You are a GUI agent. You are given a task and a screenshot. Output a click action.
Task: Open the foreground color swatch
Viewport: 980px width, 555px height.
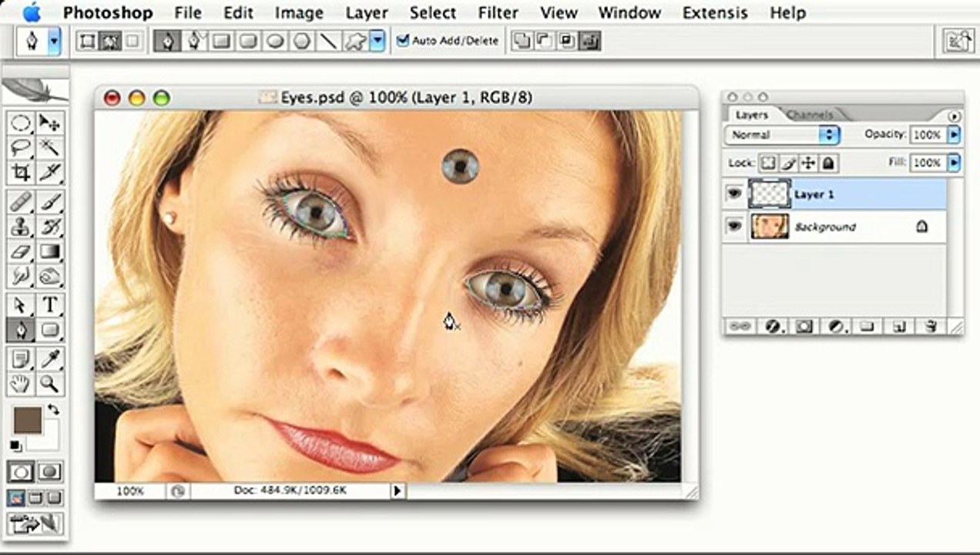pyautogui.click(x=27, y=421)
